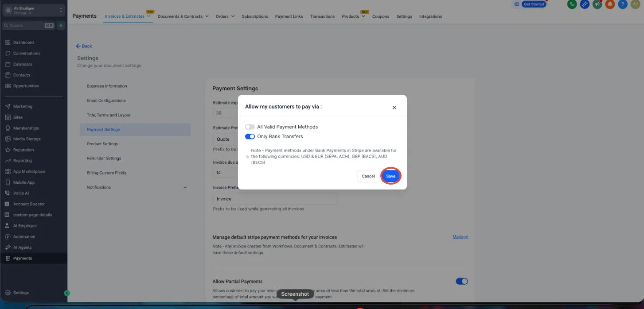This screenshot has height=309, width=644.
Task: Open the blue help question-mark icon
Action: 623,4
